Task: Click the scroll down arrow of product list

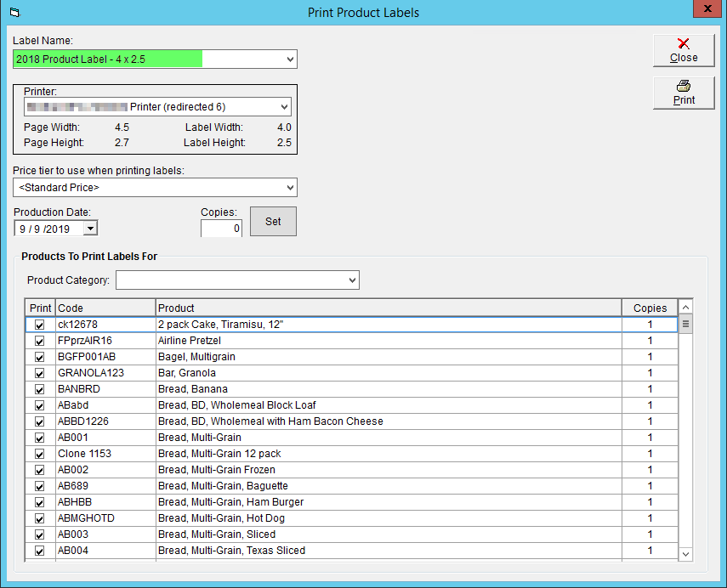Action: [685, 554]
